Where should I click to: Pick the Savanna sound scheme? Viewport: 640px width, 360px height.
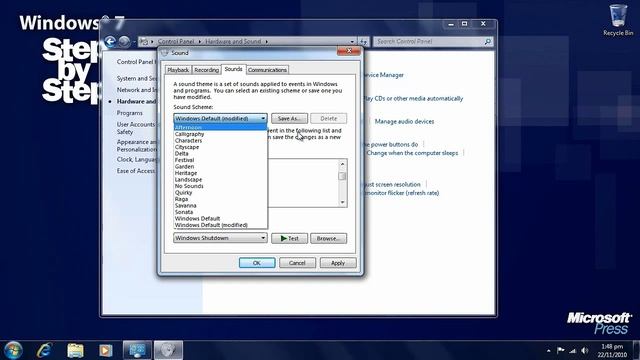tap(220, 206)
